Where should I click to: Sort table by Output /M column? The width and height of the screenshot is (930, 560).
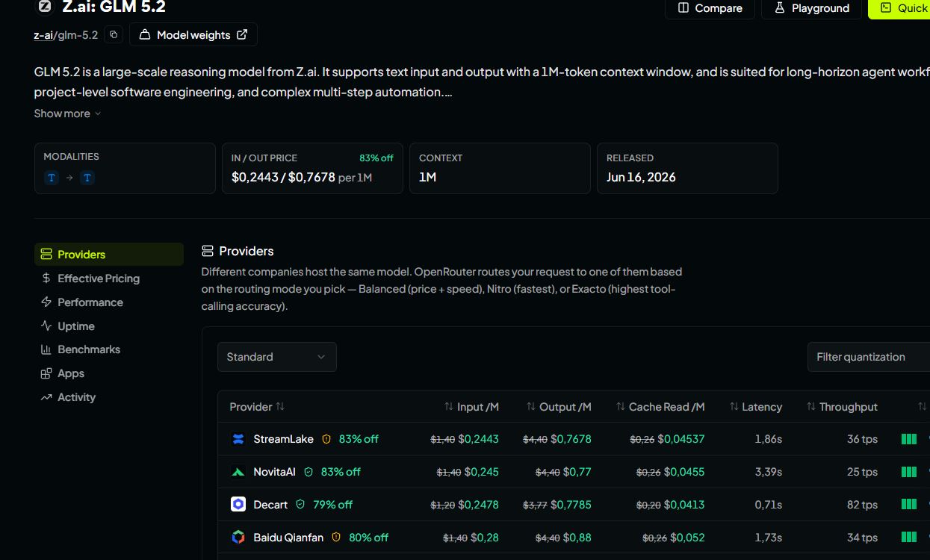pos(559,407)
